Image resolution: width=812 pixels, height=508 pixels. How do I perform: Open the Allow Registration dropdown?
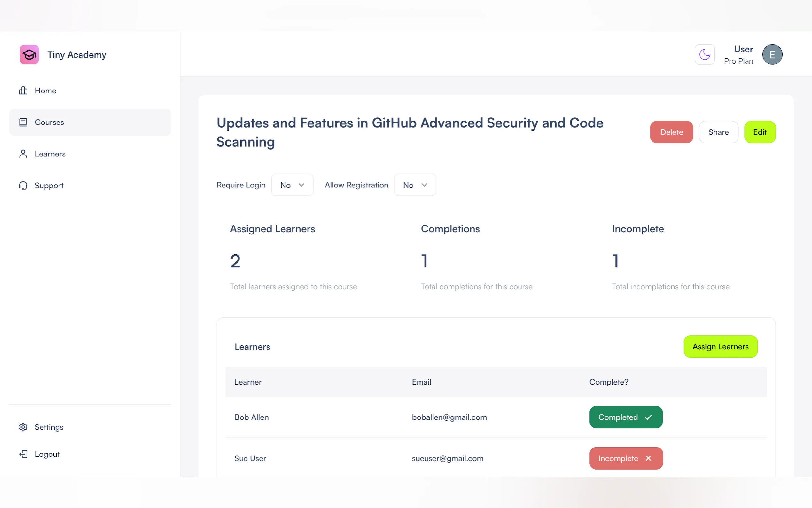(415, 185)
